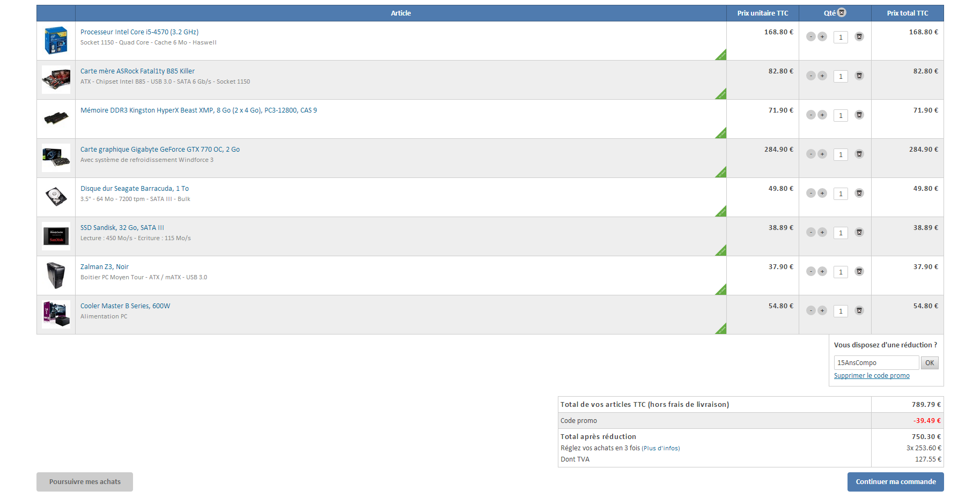
Task: Click Supprimer le code promo link
Action: click(x=872, y=376)
